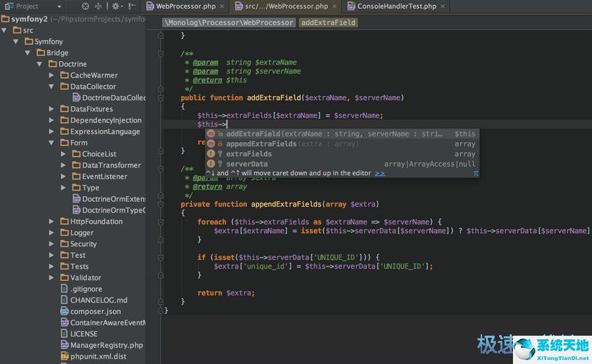
Task: Collapse the DataCollector folder arrow
Action: point(51,86)
